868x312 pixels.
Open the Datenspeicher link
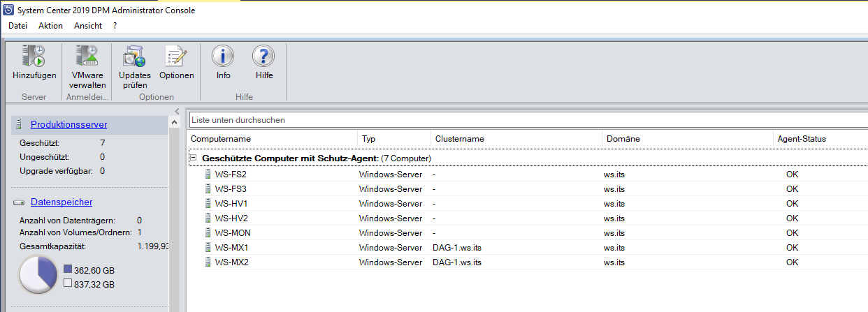click(x=62, y=202)
